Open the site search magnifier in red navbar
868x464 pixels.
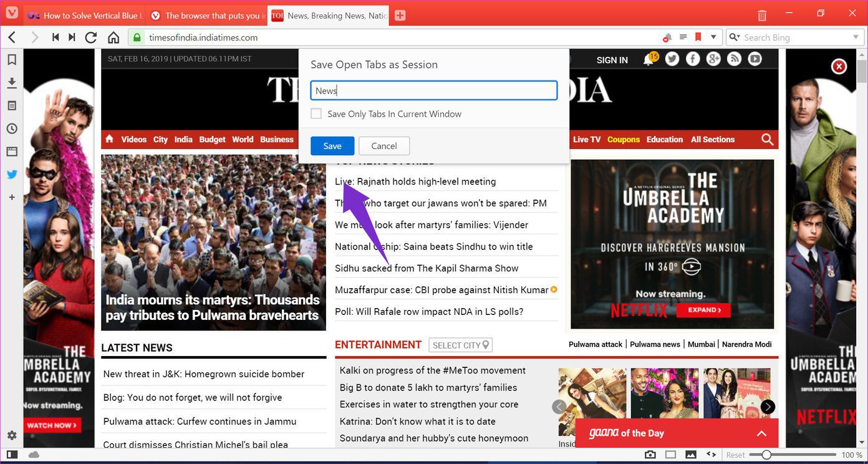tap(768, 140)
